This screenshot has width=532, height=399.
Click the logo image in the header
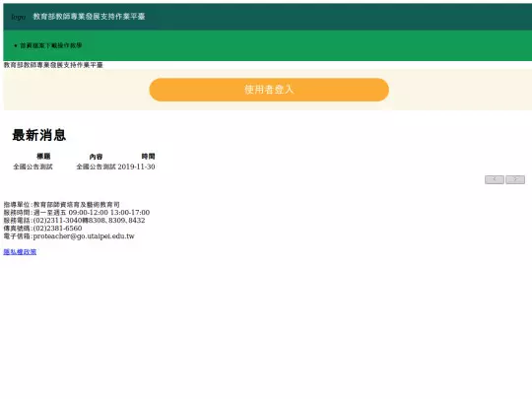19,17
